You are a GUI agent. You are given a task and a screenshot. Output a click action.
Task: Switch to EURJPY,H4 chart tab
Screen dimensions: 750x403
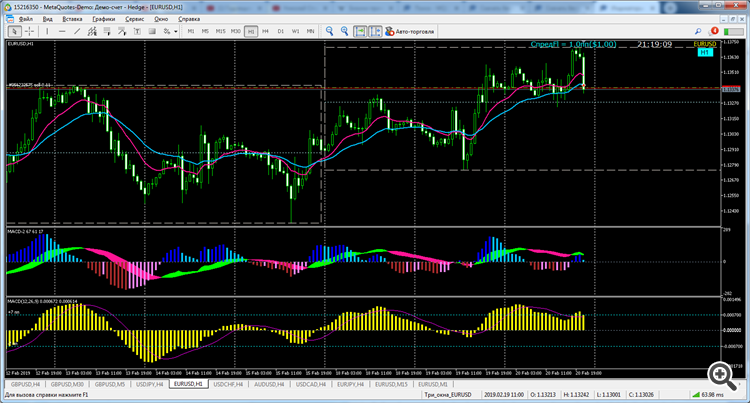click(351, 384)
